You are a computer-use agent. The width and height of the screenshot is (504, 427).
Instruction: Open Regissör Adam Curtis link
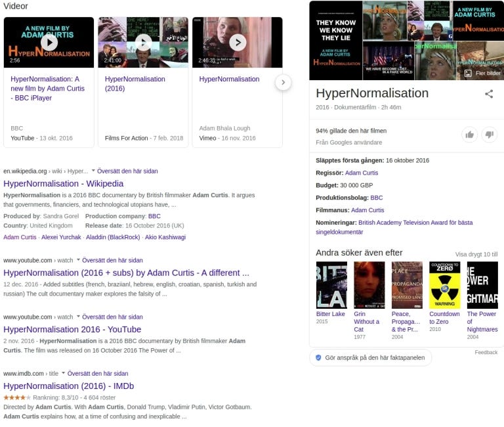(362, 173)
